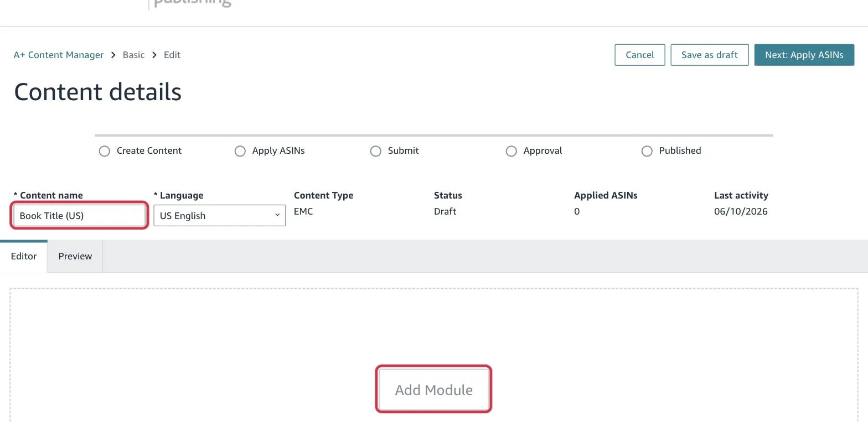This screenshot has height=422, width=868.
Task: Click the last activity date 06/10/2026
Action: point(741,211)
